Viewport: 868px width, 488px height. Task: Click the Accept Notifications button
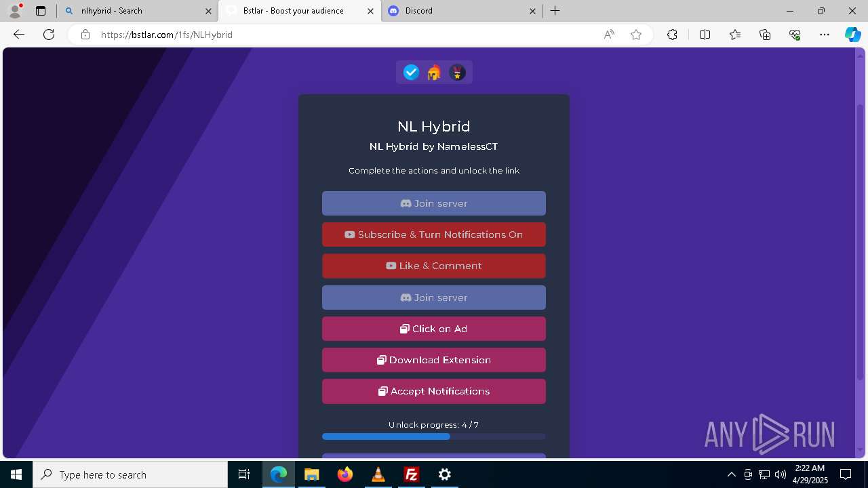point(434,391)
